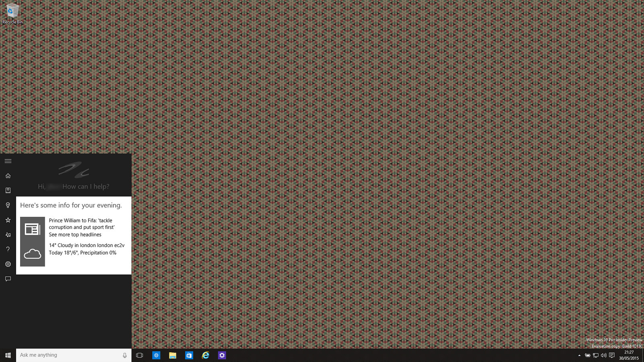Open Cortana music search icon

click(8, 234)
